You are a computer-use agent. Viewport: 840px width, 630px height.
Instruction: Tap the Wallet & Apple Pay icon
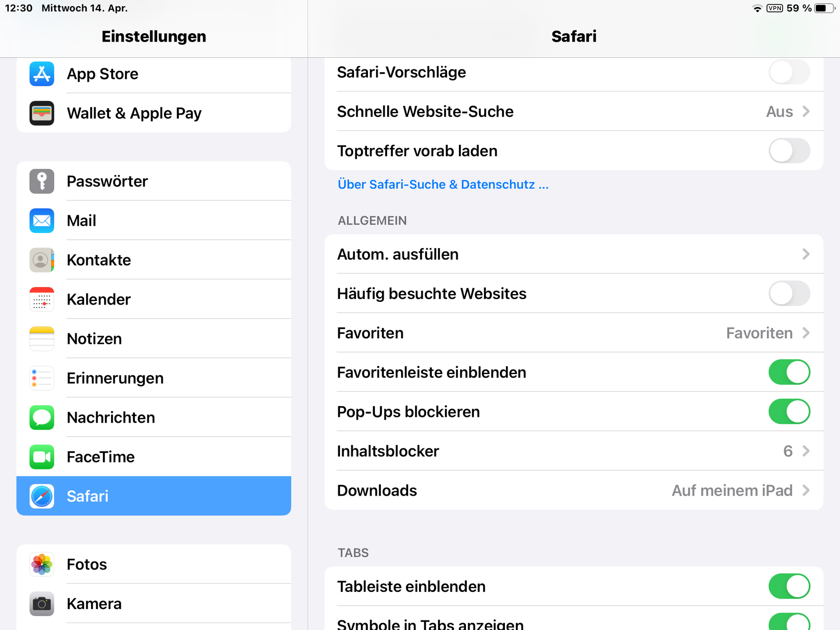pyautogui.click(x=42, y=113)
